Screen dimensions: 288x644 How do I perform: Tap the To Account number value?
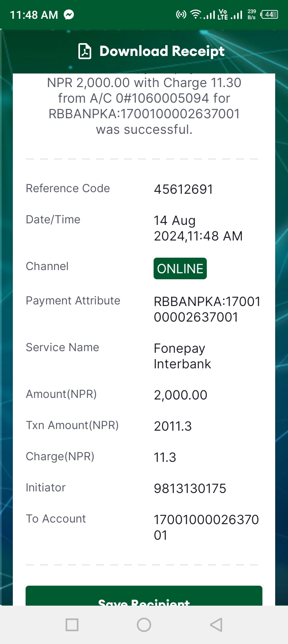[x=206, y=527]
